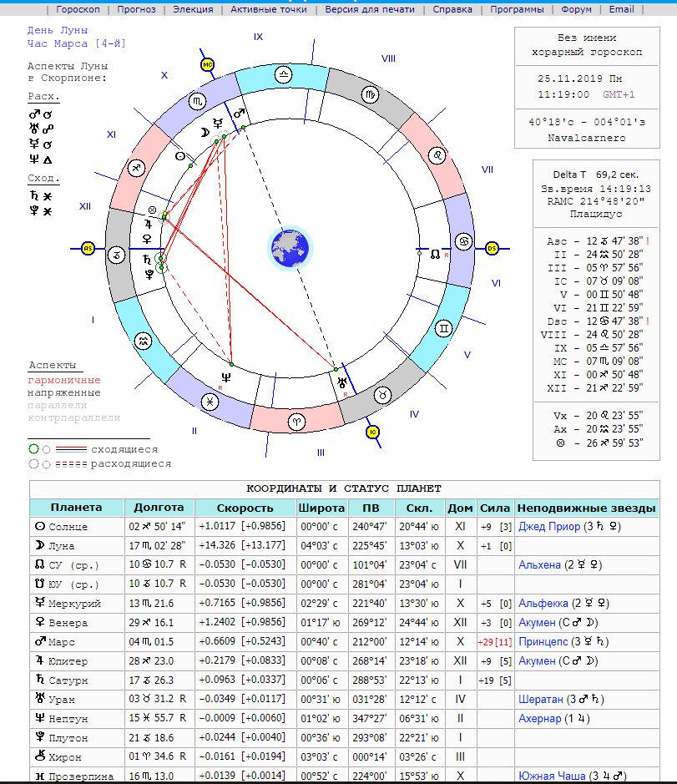Select the small orb circle for расходящиеся
Viewport: 677px width, 784px height.
click(x=46, y=464)
